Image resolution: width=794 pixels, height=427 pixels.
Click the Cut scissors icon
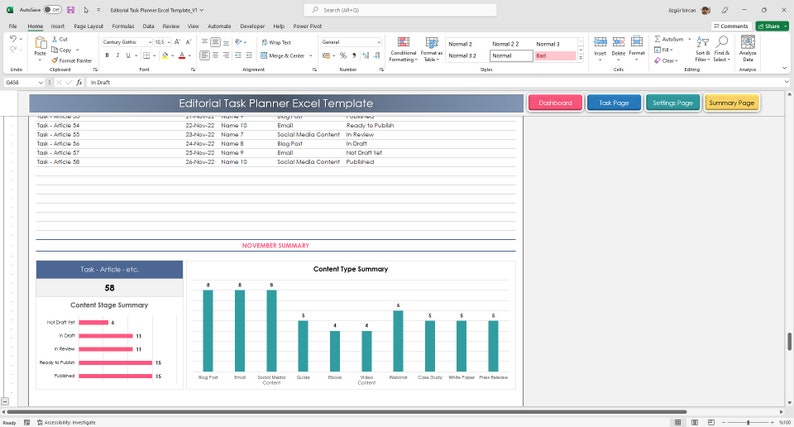pyautogui.click(x=55, y=39)
